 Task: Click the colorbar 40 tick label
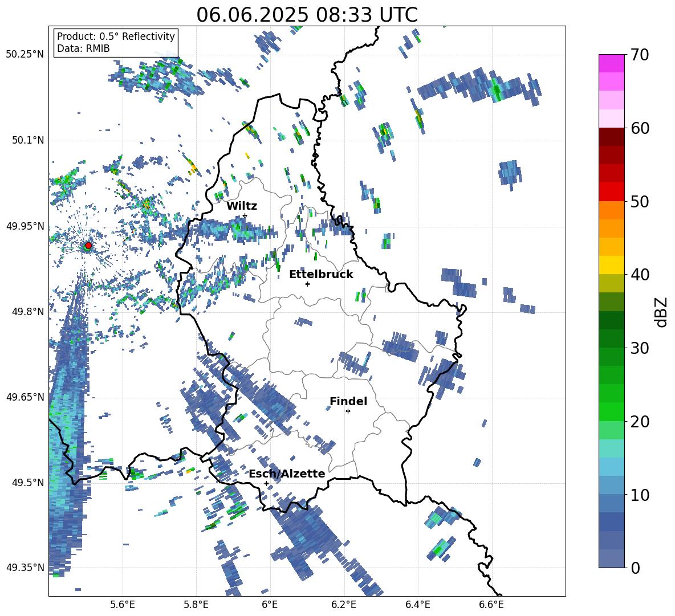point(640,275)
